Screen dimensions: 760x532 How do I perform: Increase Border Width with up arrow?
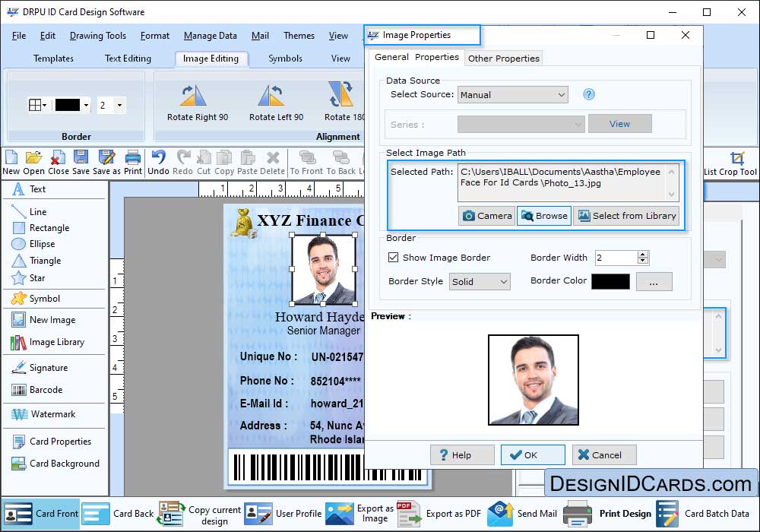tap(643, 255)
